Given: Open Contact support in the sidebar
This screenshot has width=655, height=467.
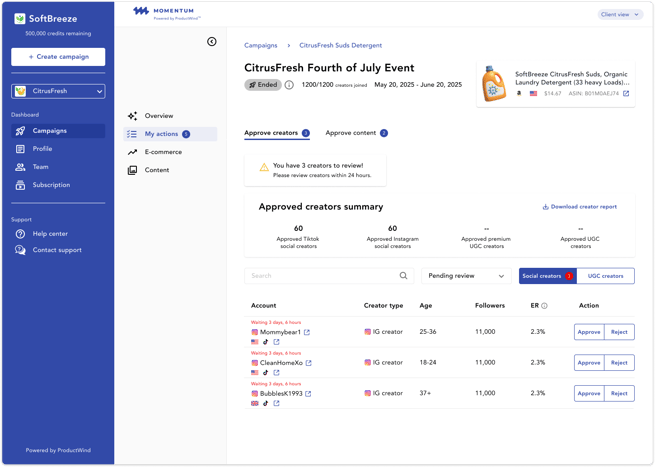Looking at the screenshot, I should pos(58,250).
